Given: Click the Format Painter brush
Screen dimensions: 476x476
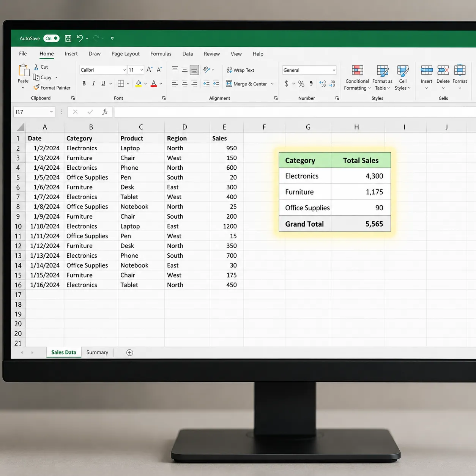Looking at the screenshot, I should click(36, 87).
